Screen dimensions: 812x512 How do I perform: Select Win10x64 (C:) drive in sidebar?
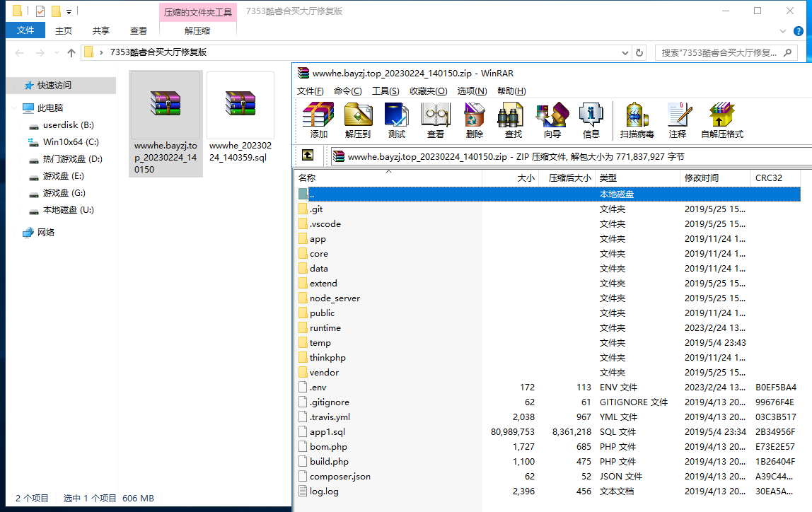coord(71,142)
